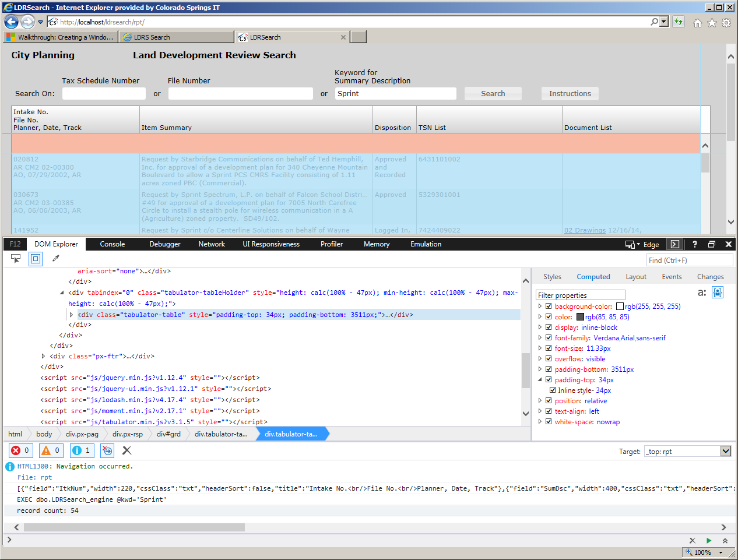Filter console output by errors
This screenshot has width=738, height=560.
pyautogui.click(x=20, y=450)
